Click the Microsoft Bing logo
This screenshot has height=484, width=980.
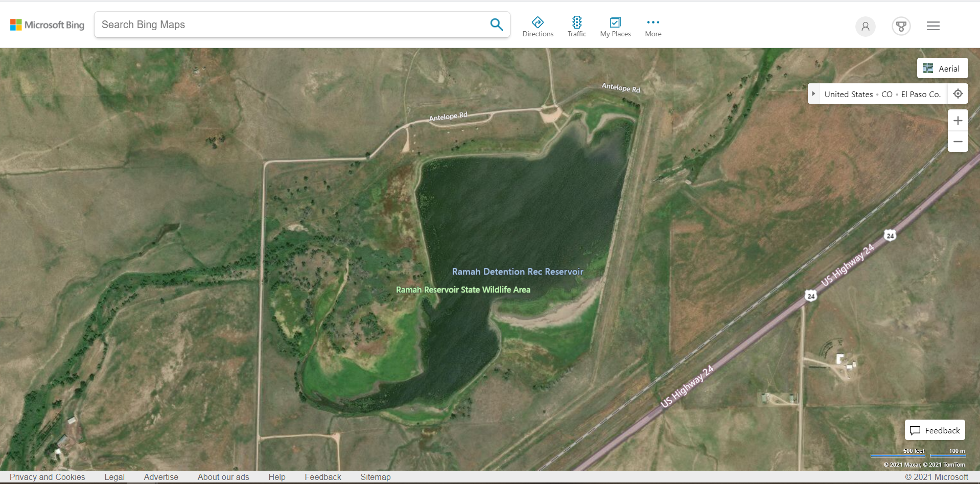click(48, 25)
